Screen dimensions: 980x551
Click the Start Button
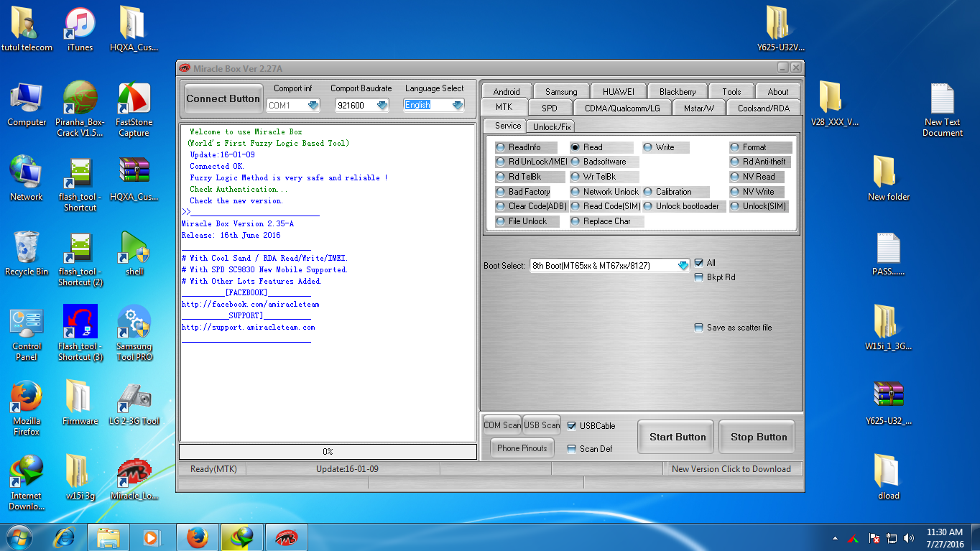(x=677, y=437)
